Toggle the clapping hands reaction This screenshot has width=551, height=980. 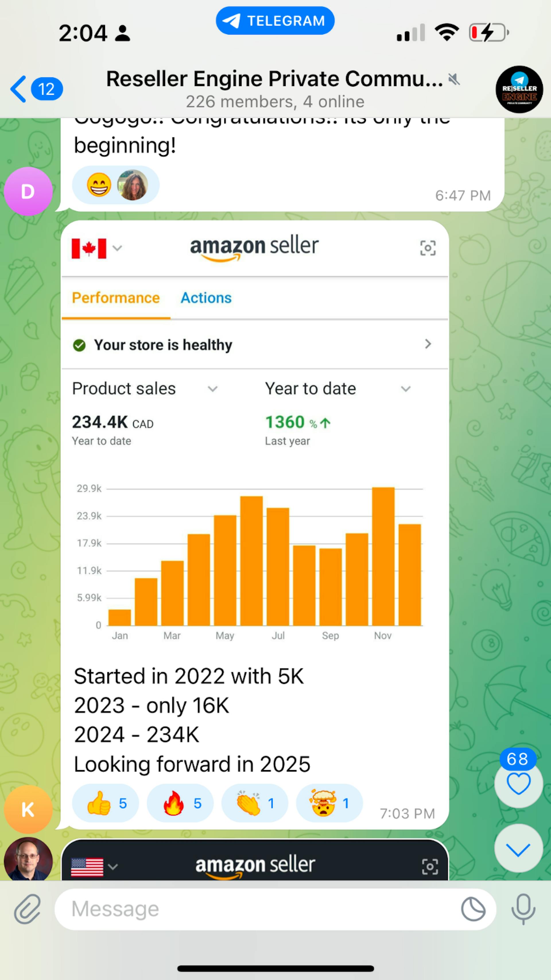point(254,803)
